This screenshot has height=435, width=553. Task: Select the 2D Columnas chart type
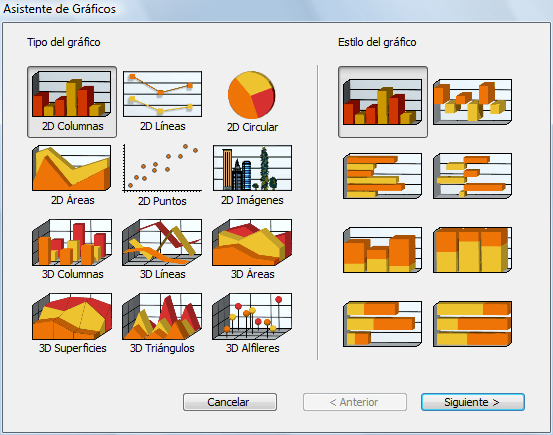(x=72, y=102)
